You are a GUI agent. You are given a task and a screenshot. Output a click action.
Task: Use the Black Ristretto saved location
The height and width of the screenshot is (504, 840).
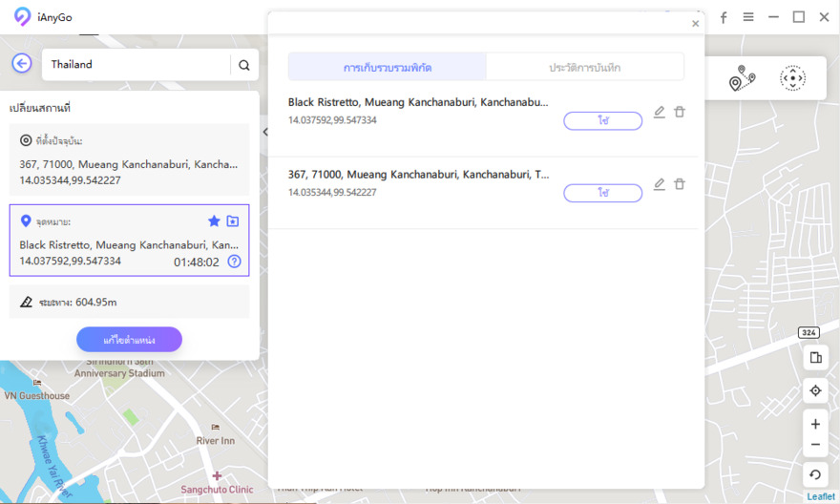tap(602, 120)
